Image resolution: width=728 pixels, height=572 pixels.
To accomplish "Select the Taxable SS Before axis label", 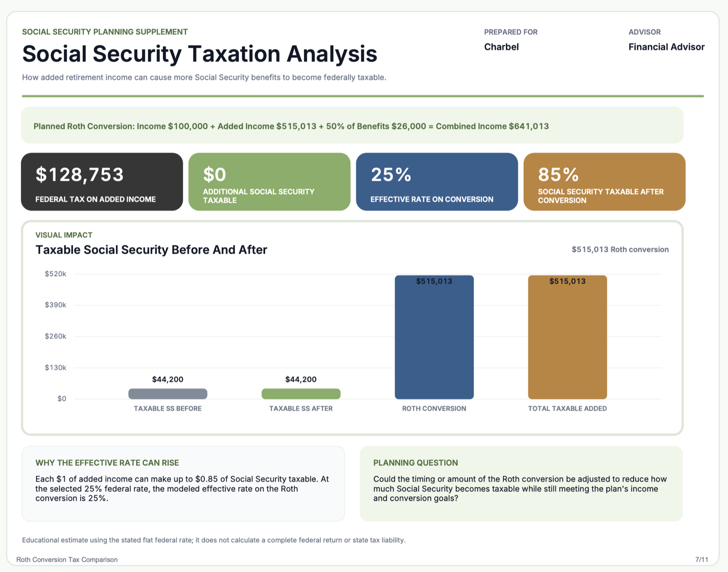I will point(168,408).
